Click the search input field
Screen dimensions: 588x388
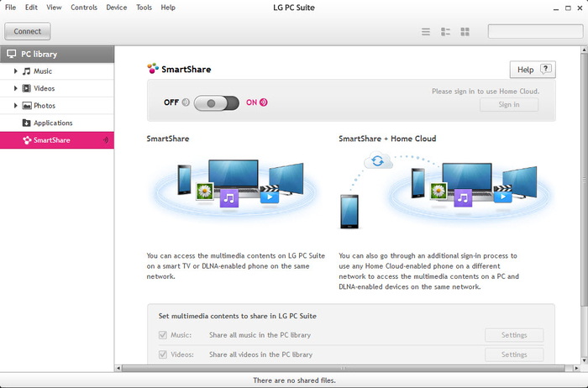click(535, 31)
